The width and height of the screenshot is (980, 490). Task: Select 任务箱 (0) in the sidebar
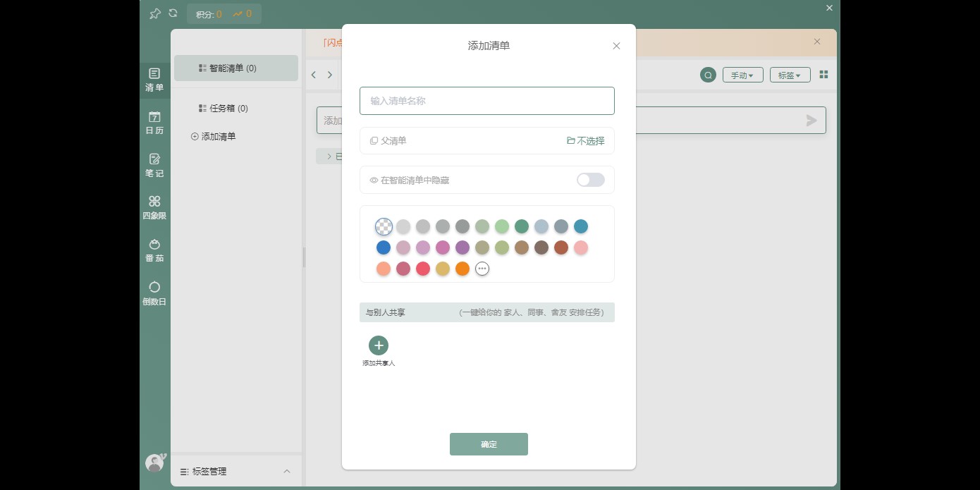tap(228, 109)
